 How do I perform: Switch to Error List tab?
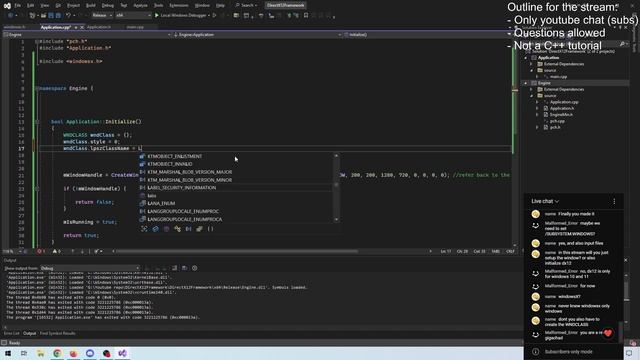[x=11, y=333]
